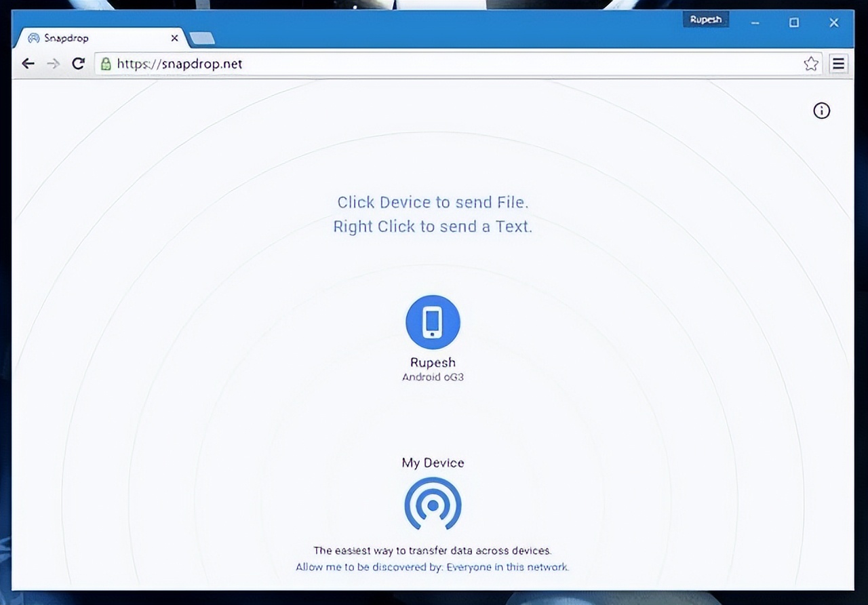This screenshot has width=868, height=605.
Task: Bookmark this page with the star icon
Action: click(811, 64)
